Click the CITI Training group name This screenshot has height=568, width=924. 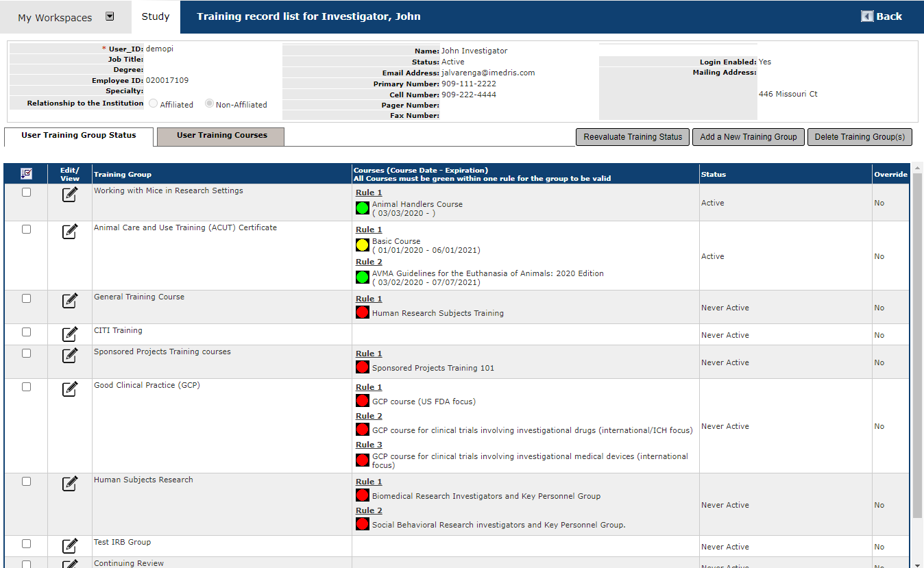(x=118, y=330)
